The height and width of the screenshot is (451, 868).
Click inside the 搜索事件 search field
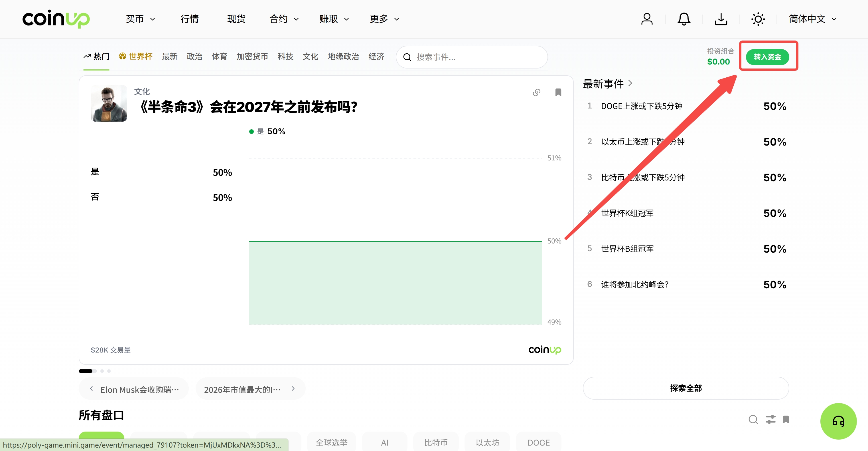tap(471, 57)
